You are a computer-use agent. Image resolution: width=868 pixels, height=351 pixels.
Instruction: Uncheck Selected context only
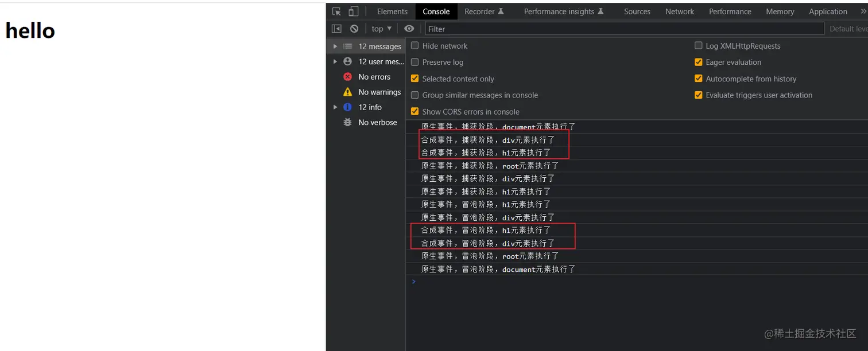click(x=415, y=79)
